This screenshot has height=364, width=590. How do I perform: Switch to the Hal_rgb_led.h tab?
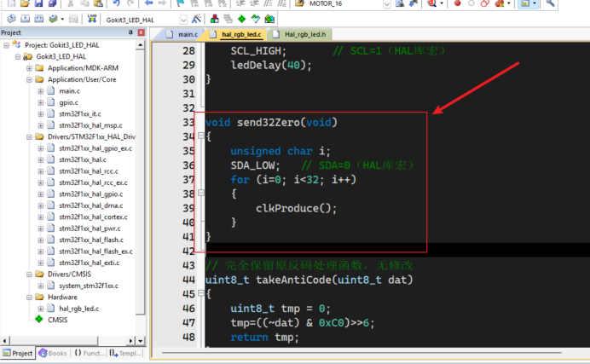304,34
